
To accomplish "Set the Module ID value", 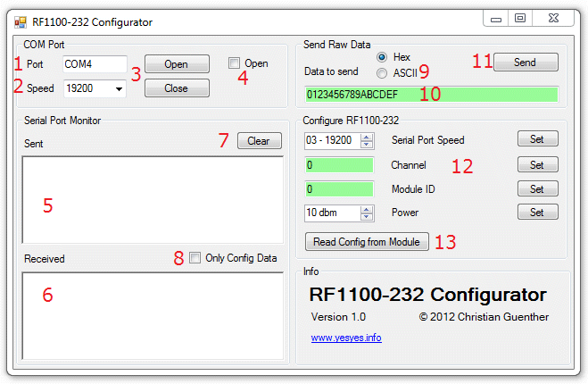I will pos(537,189).
